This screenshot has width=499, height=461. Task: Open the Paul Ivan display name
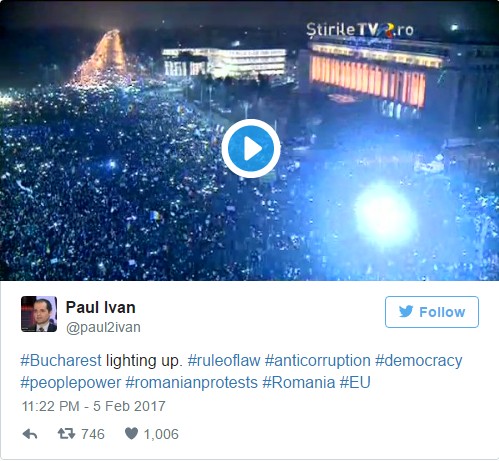pyautogui.click(x=100, y=307)
